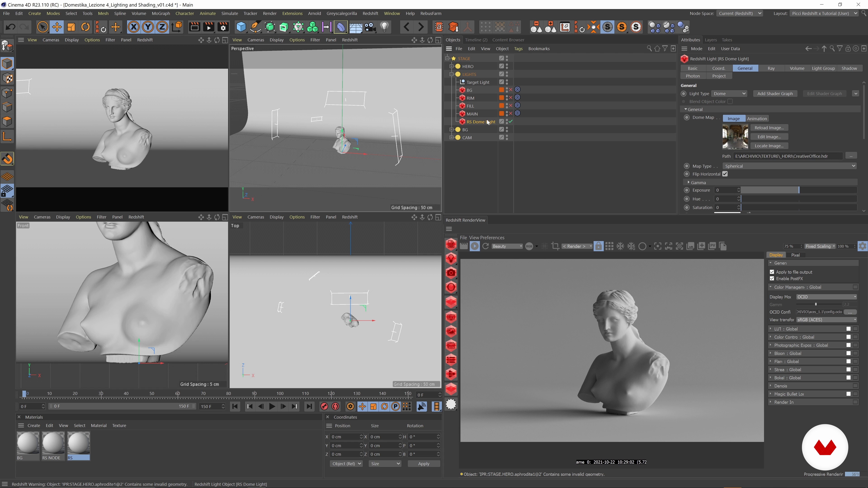Click Add Shader Graph button
868x488 pixels.
pos(775,94)
